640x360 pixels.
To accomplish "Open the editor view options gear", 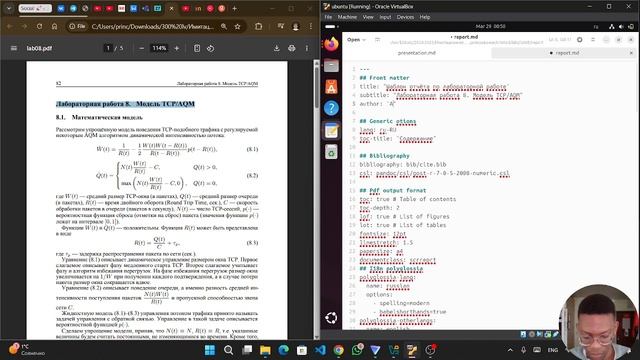I will pos(580,40).
